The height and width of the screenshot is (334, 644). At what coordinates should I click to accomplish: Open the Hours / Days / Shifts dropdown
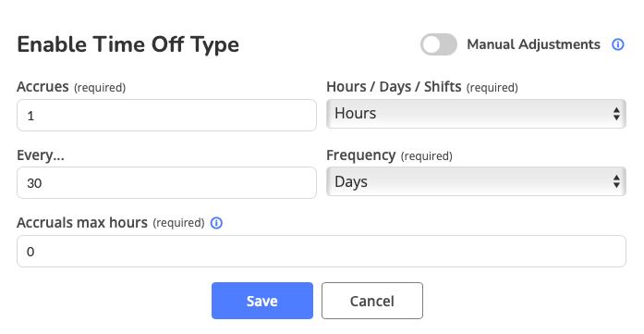point(476,114)
